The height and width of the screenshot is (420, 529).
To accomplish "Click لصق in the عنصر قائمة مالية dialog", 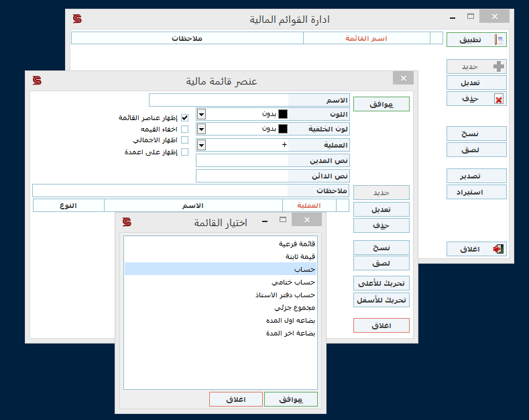I will [x=381, y=263].
